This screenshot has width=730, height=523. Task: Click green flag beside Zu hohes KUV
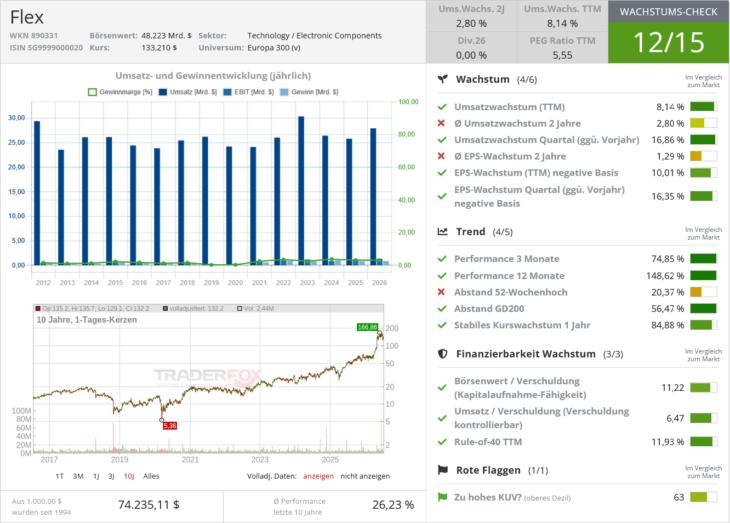(x=442, y=497)
